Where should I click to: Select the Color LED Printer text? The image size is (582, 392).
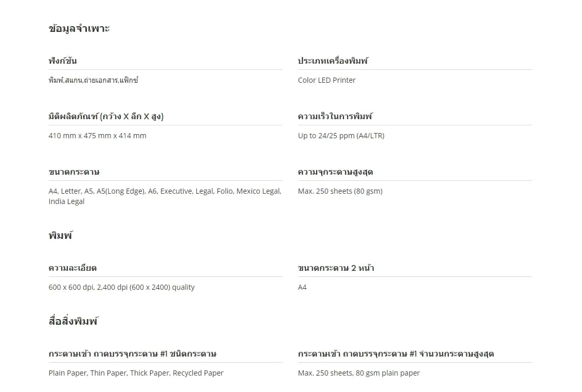point(326,80)
